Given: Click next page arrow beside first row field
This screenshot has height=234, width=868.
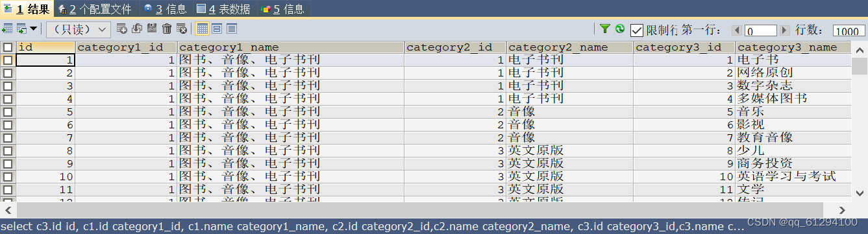Looking at the screenshot, I should pos(784,30).
